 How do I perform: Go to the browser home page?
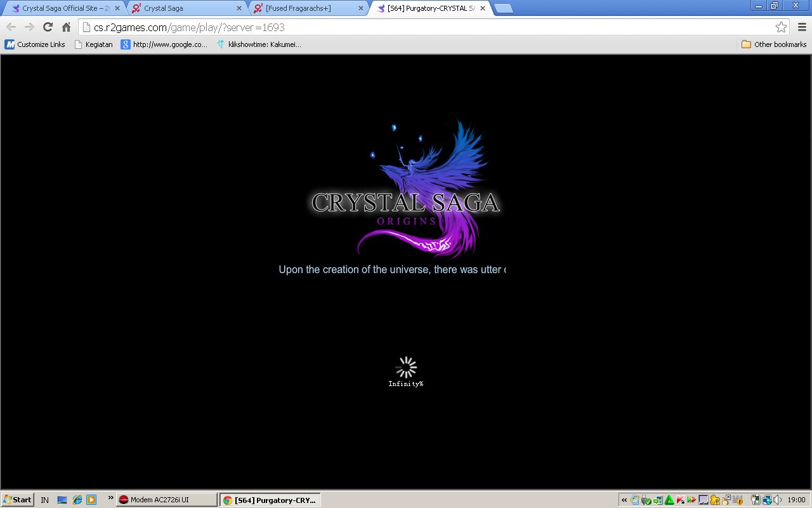(66, 27)
